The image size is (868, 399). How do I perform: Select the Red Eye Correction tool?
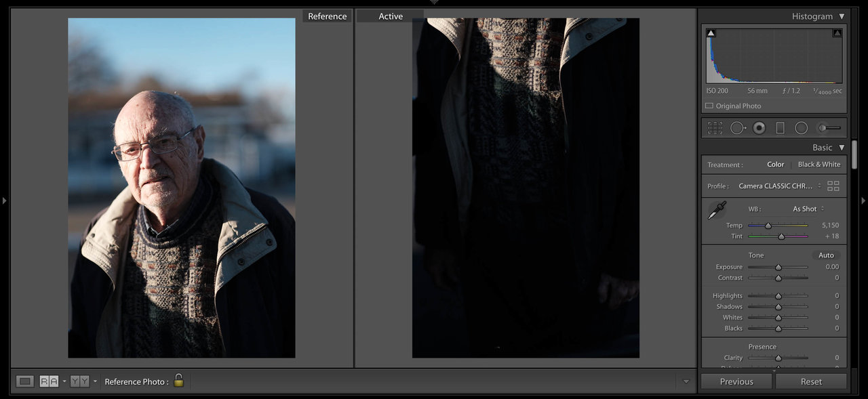coord(759,128)
